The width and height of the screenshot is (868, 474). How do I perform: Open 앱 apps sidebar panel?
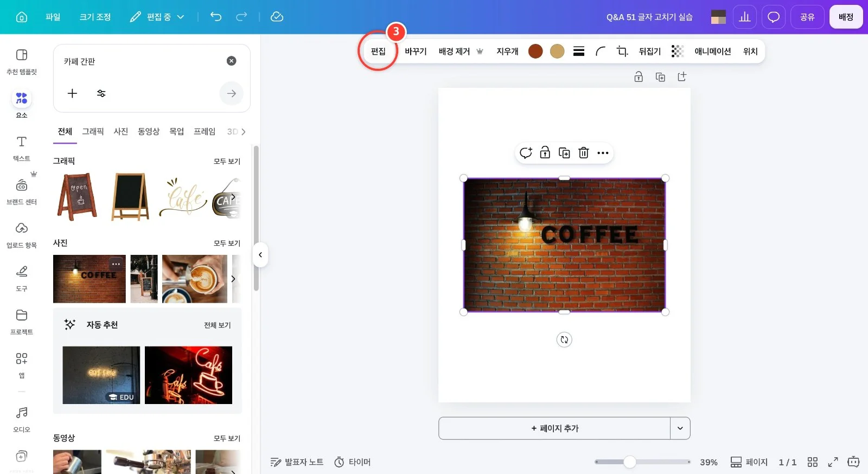[x=22, y=366]
